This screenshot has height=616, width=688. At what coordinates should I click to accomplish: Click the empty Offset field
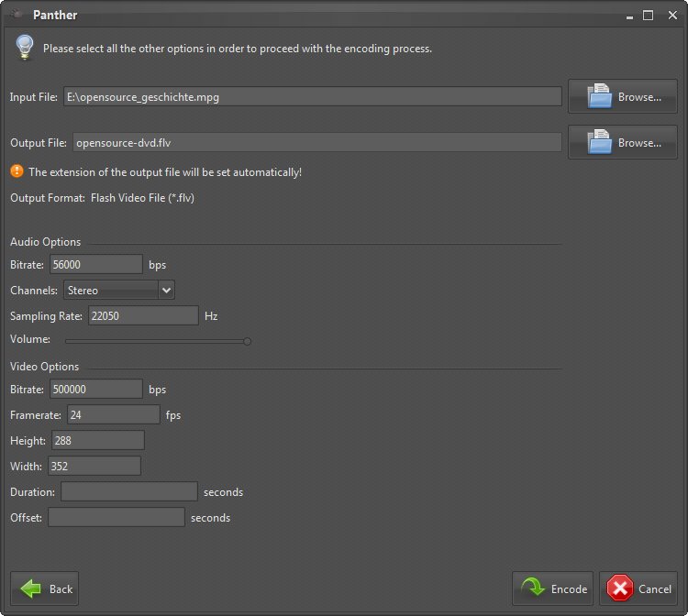(x=117, y=518)
